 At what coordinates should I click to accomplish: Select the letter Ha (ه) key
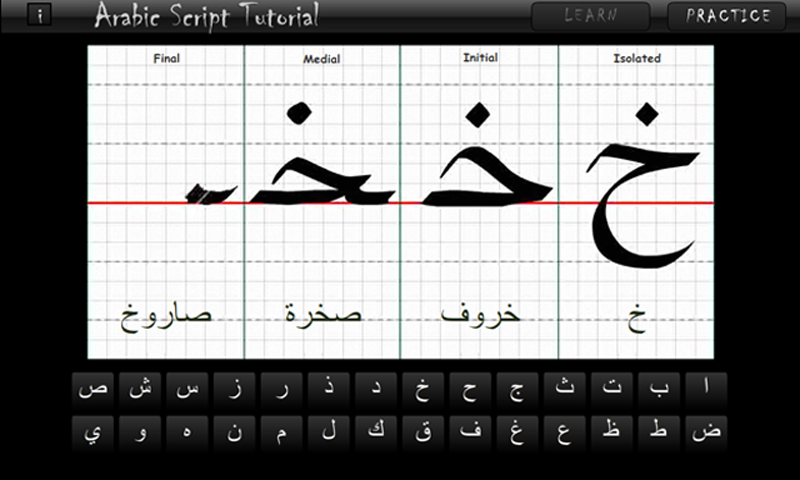click(x=187, y=433)
